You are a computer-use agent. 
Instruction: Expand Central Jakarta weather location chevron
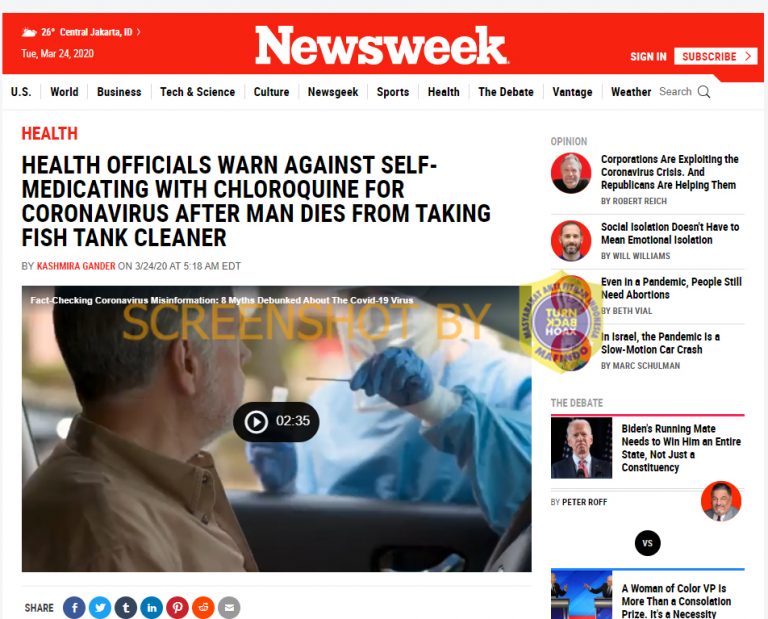(139, 32)
